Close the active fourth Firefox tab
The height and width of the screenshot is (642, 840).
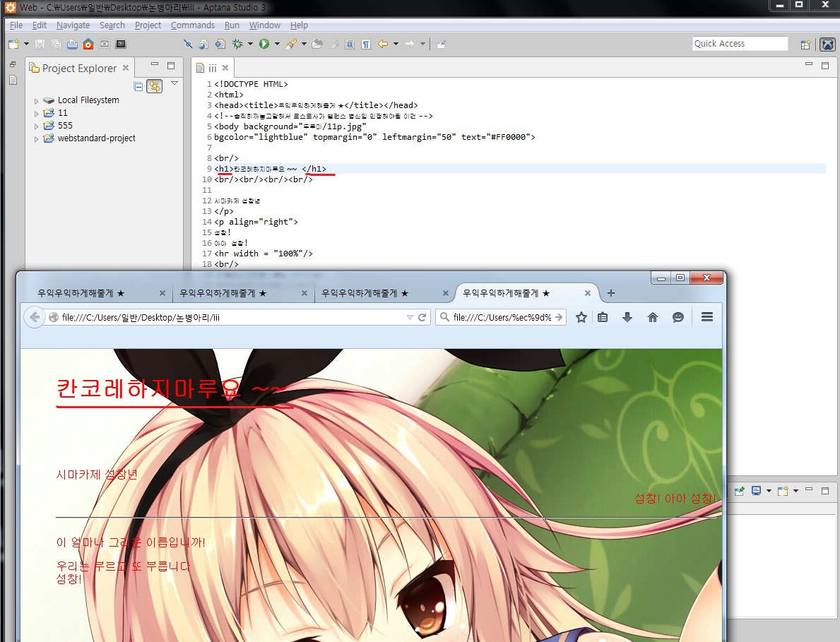tap(588, 293)
